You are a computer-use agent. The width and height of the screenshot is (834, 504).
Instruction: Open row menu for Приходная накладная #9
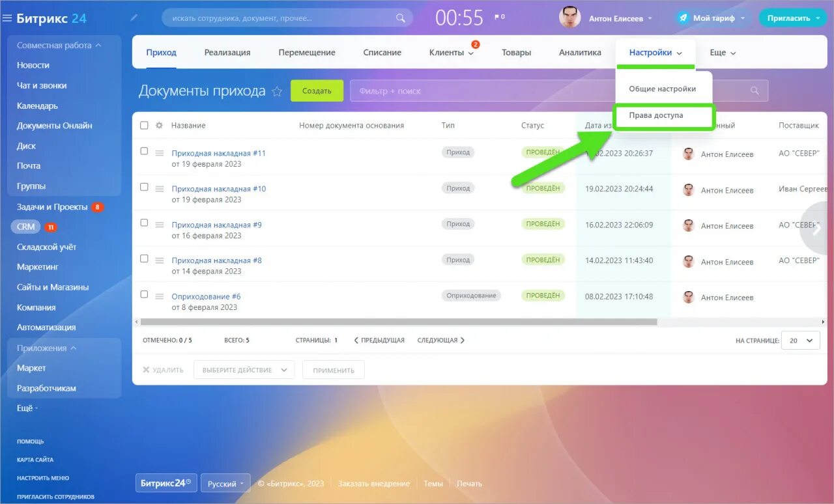tap(160, 224)
